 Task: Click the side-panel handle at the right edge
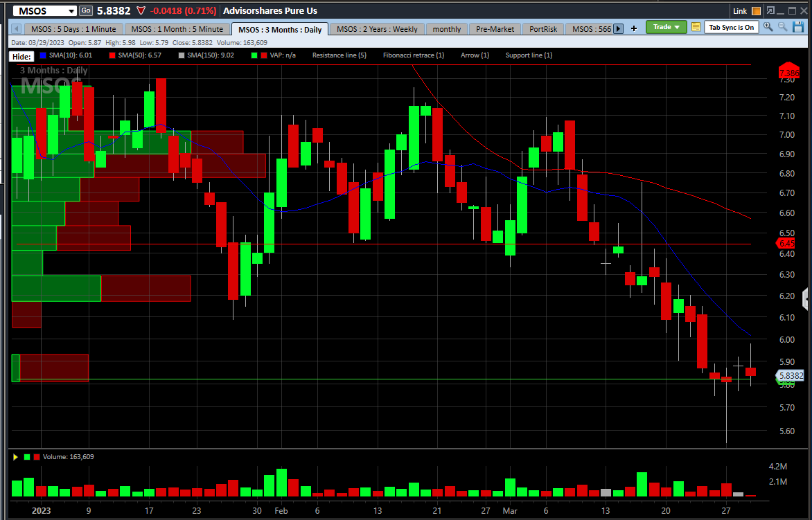tap(805, 299)
